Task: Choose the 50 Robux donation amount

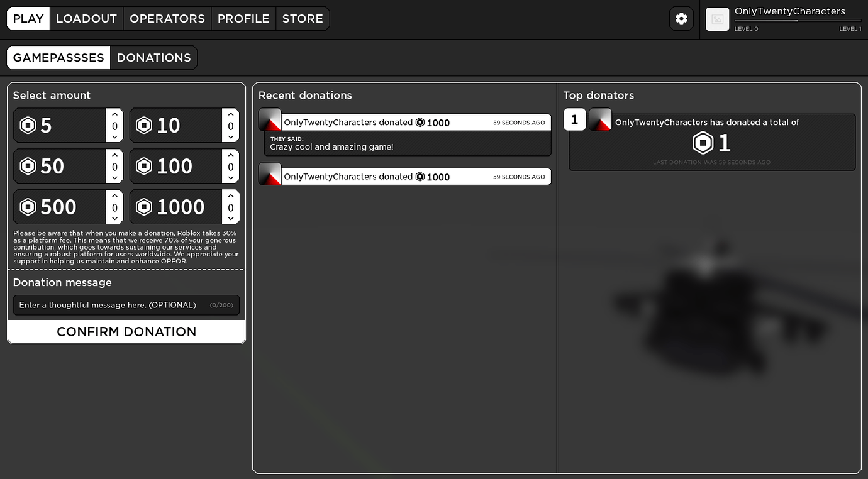Action: [x=60, y=167]
